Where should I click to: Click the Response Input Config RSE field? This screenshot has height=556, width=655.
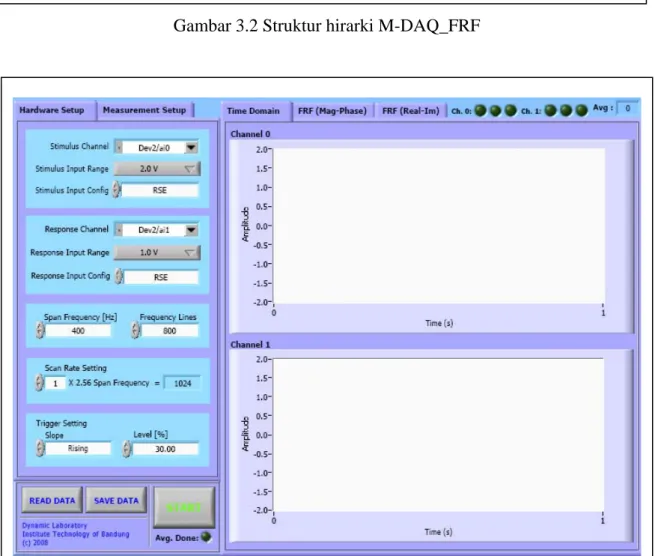coord(161,277)
